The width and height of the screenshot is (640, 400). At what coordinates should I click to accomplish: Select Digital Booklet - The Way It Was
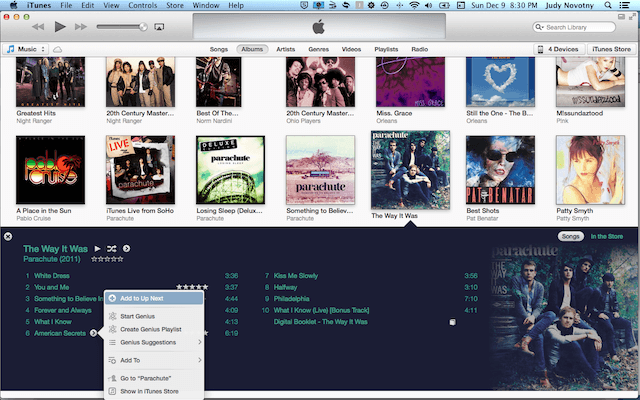point(320,322)
